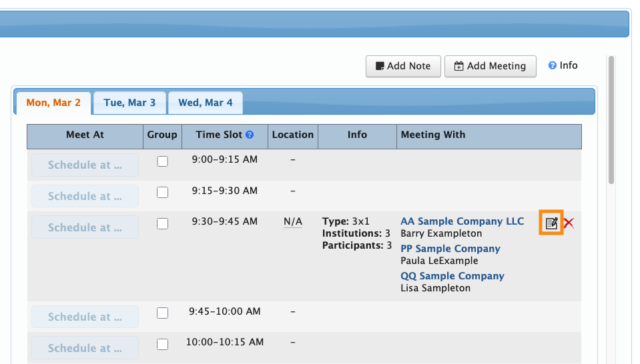Click Schedule at button for 9:00–9:15 AM
The image size is (640, 364).
[85, 165]
